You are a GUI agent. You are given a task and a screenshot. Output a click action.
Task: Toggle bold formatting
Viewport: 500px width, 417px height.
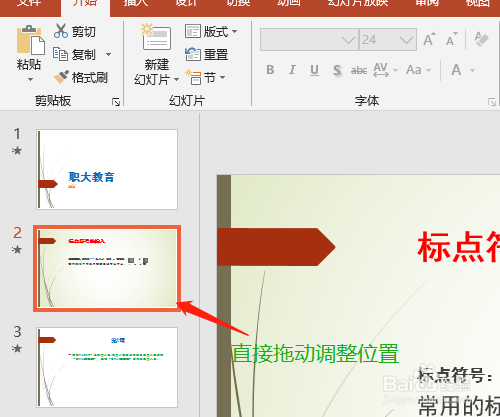270,70
